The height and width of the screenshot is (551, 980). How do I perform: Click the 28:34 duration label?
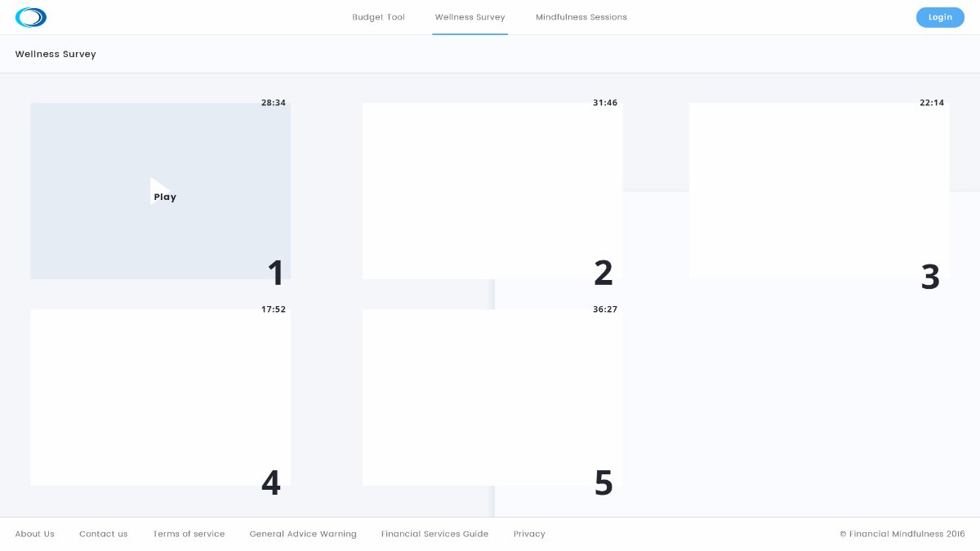coord(274,103)
